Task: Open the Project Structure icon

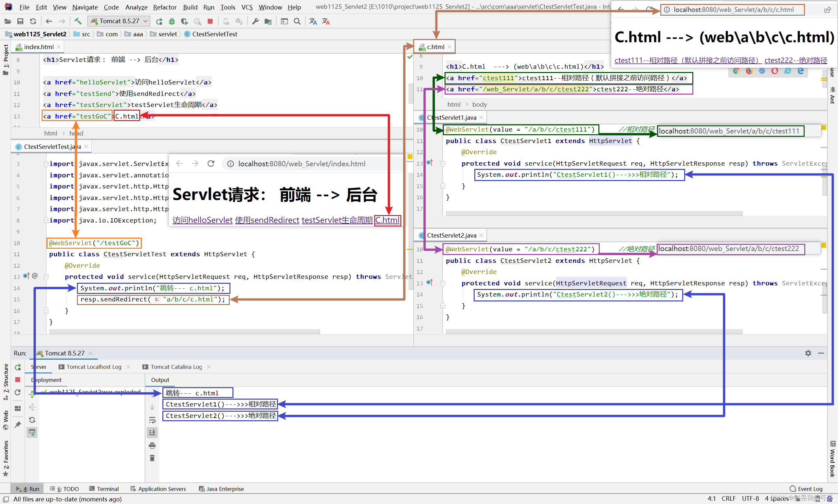Action: 268,21
